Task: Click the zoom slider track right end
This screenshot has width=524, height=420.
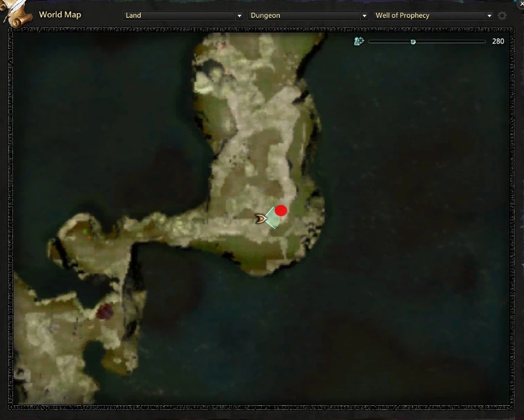Action: pos(484,41)
